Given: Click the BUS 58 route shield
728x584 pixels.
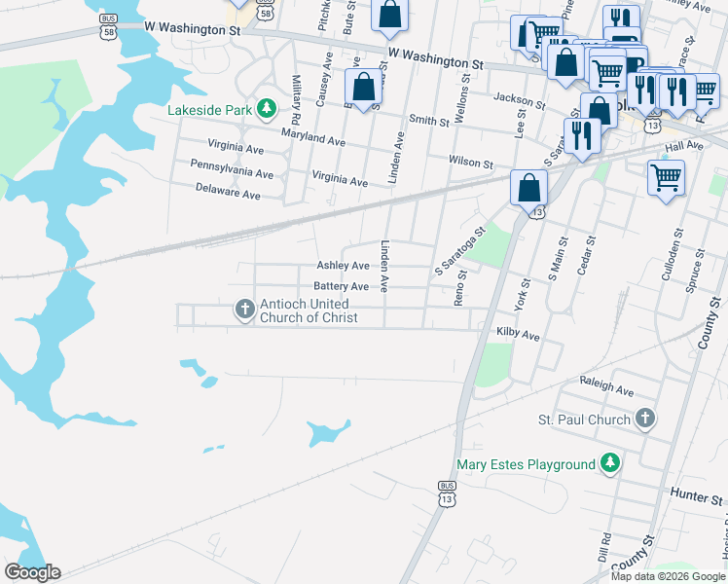Looking at the screenshot, I should tap(108, 26).
